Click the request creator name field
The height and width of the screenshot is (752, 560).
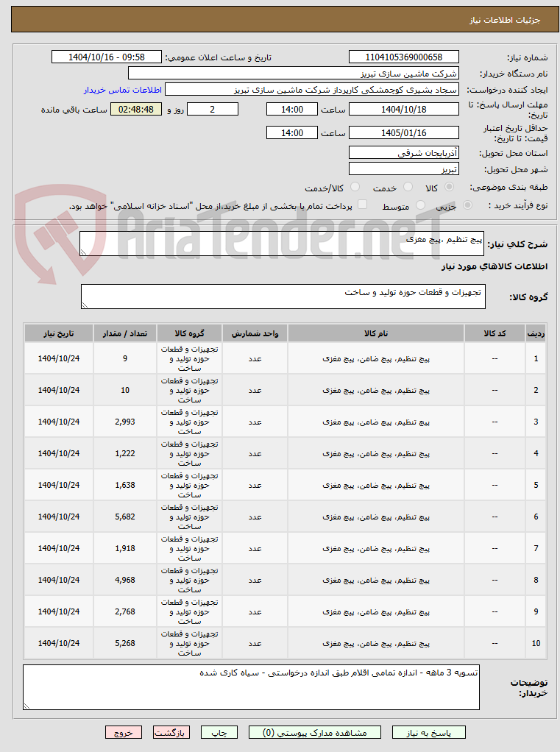point(312,90)
